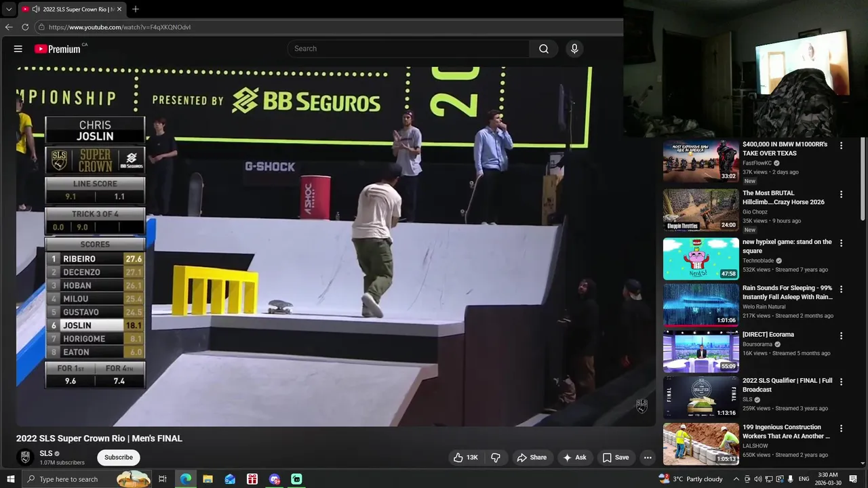Open Task View on the taskbar
This screenshot has width=868, height=488.
tap(163, 479)
